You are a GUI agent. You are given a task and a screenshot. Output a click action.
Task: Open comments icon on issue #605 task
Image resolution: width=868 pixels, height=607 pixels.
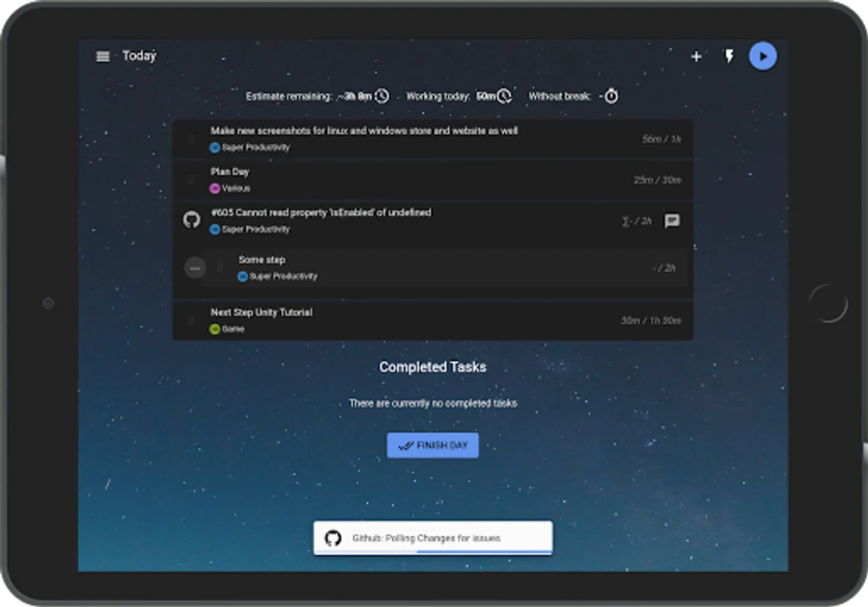click(672, 221)
